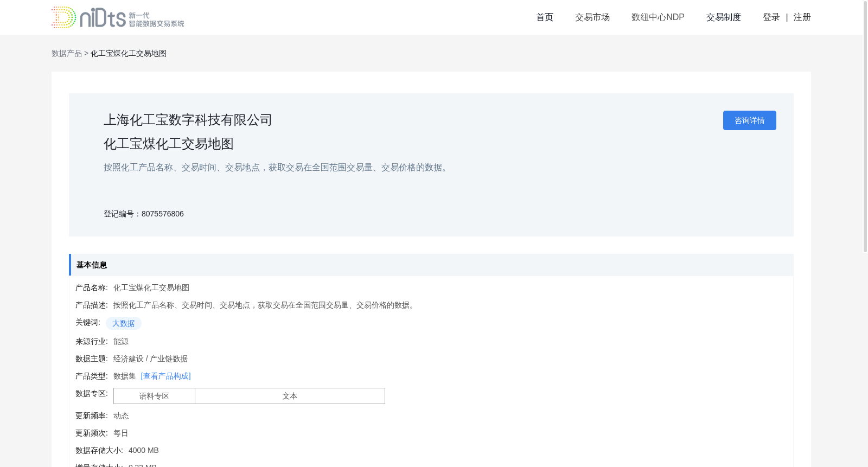
Task: Click the 能源 source industry value
Action: point(121,341)
